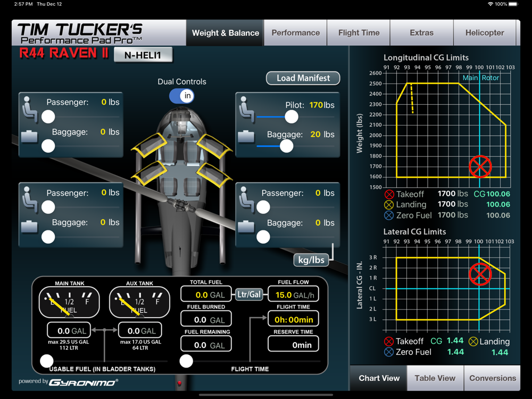Adjust front left Baggage slider

pyautogui.click(x=48, y=146)
